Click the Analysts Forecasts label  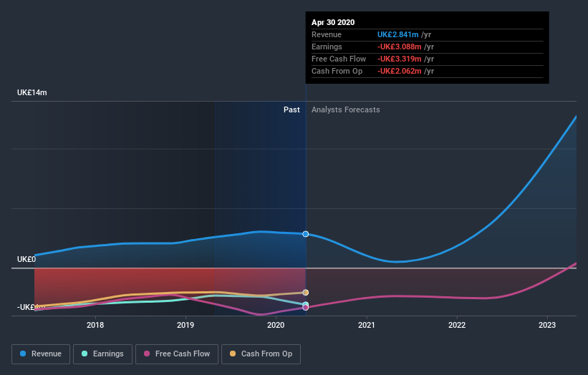[x=345, y=109]
